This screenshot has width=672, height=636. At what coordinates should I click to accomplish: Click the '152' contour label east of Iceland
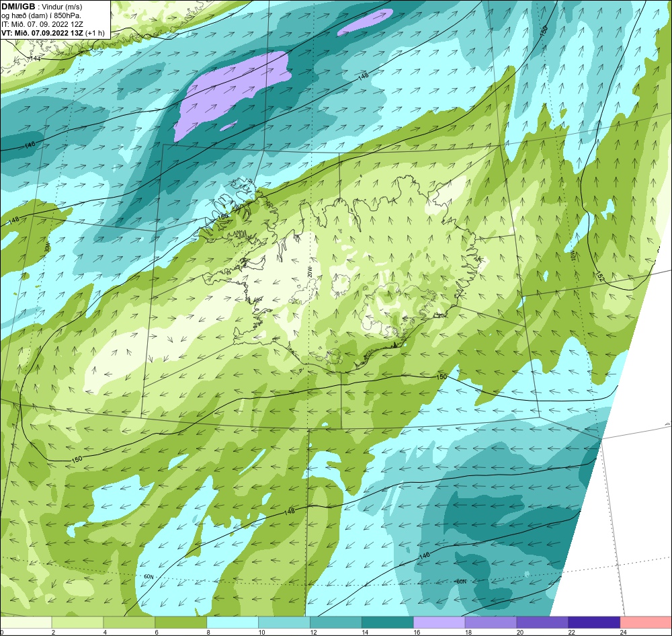[599, 276]
